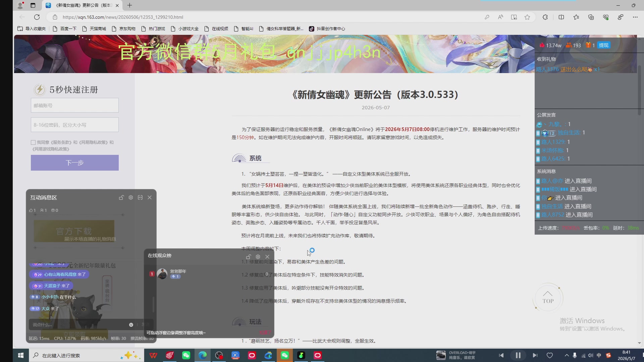Click microphone icon in system tray

tap(575, 355)
